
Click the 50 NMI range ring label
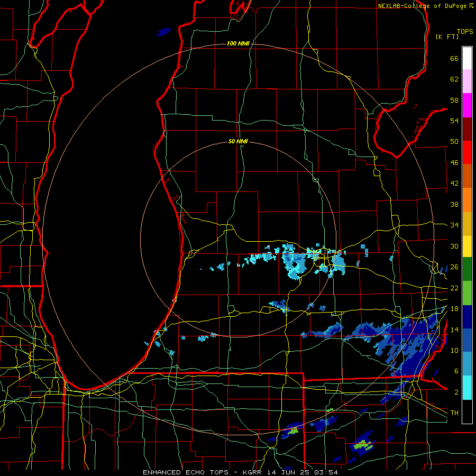[238, 141]
